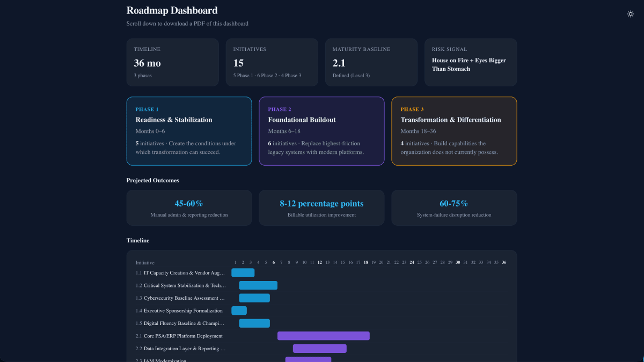
Task: Select the 2.1 Core PSA/ERP Platform Deployment bar
Action: 324,336
